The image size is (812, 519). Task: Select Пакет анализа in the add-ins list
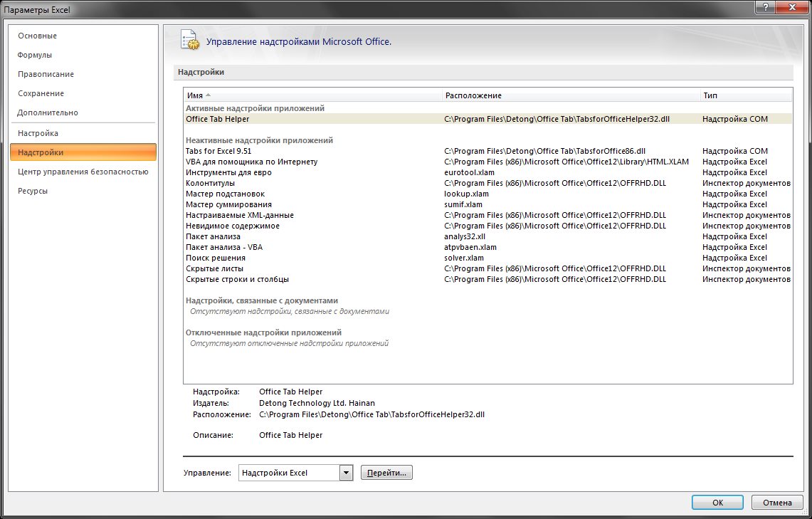click(213, 236)
